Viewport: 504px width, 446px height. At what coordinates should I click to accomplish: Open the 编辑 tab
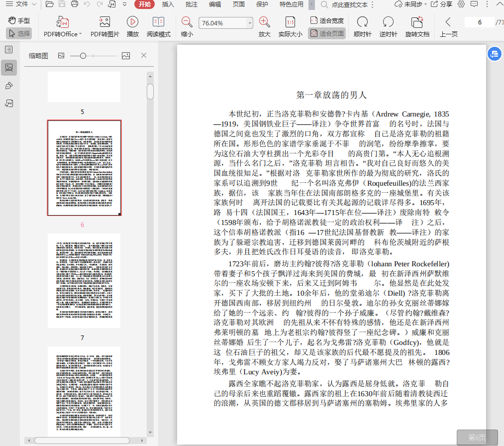pos(215,4)
